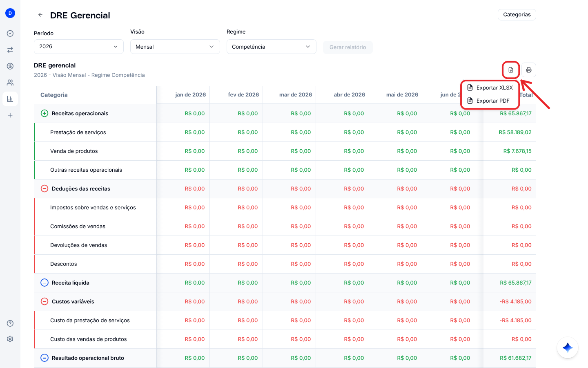Choose Exportar XLSX

[490, 88]
